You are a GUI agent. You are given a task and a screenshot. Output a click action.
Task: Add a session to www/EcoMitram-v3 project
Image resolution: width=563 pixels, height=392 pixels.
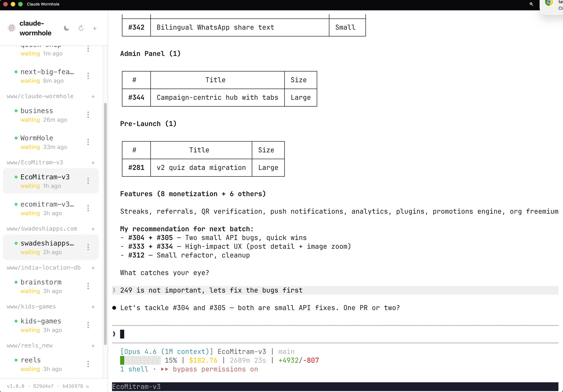93,163
